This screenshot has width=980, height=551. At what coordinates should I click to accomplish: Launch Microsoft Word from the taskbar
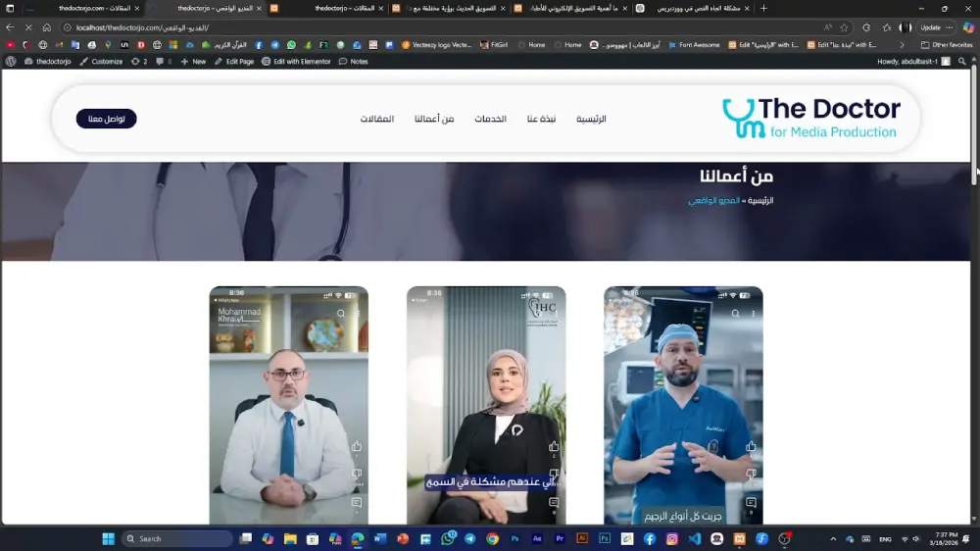380,538
